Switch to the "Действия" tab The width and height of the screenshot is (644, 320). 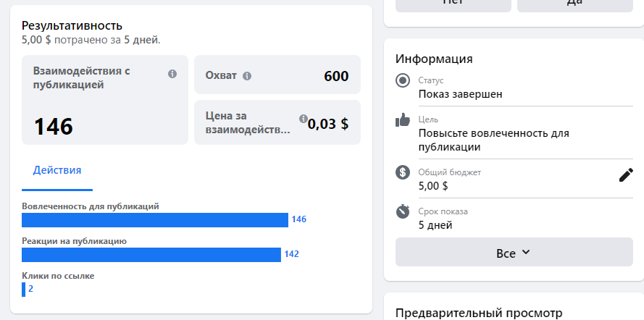pyautogui.click(x=57, y=170)
